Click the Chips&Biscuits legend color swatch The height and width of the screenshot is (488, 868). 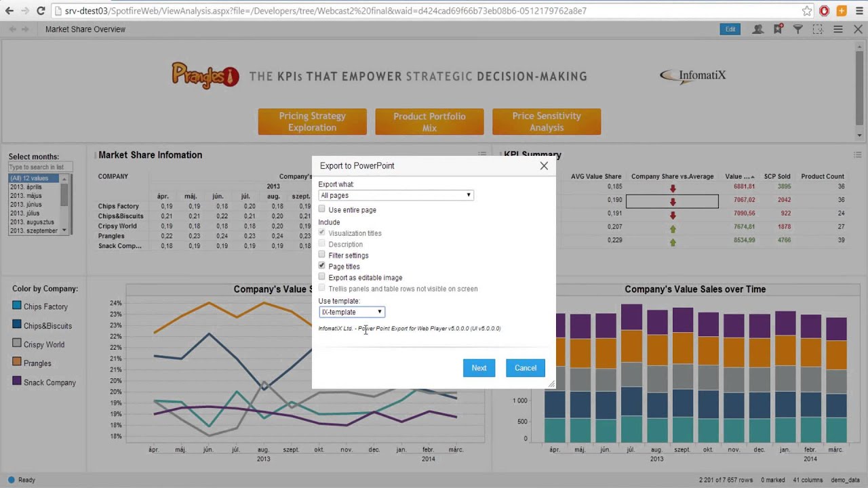[x=17, y=325]
